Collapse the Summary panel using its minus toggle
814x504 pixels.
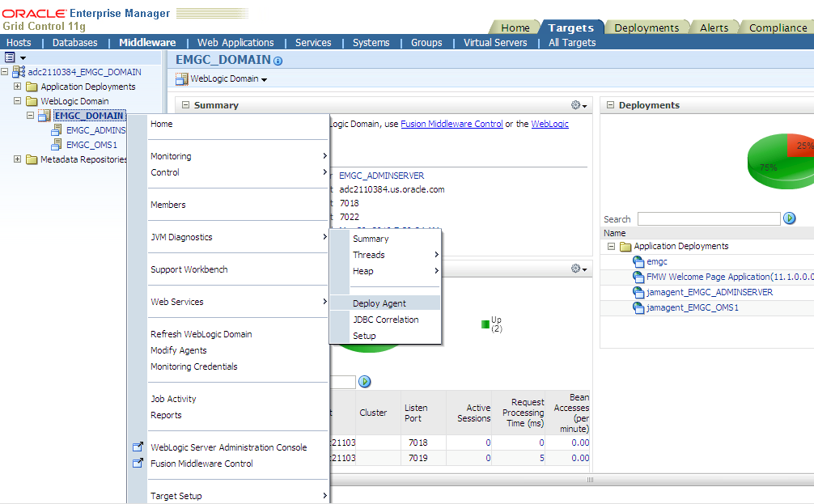[x=185, y=105]
